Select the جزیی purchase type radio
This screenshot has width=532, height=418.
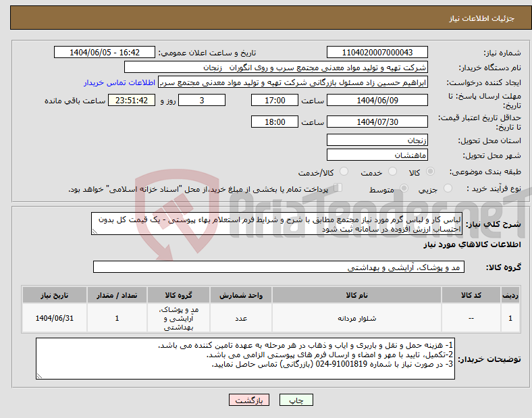448,188
